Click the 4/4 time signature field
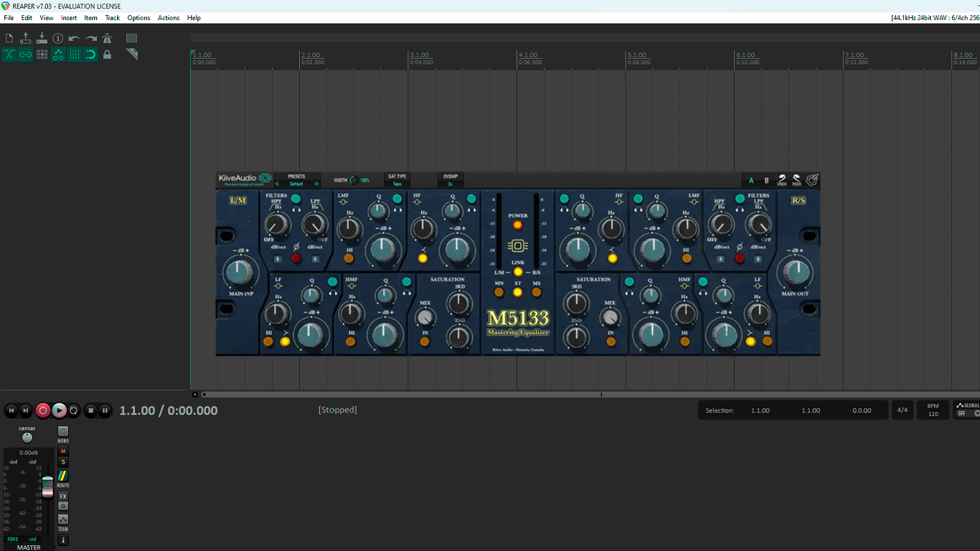The image size is (980, 551). (x=902, y=410)
